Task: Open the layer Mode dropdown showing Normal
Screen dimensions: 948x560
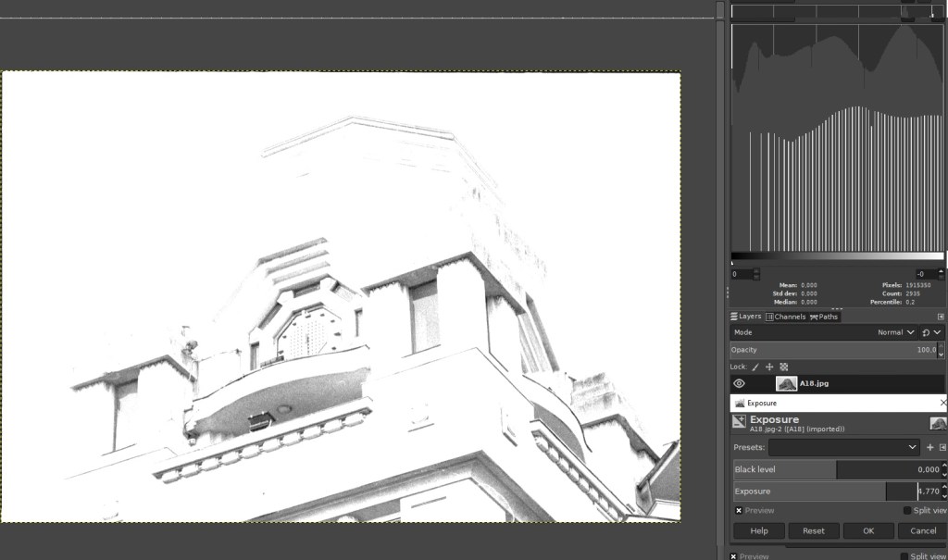Action: 896,332
